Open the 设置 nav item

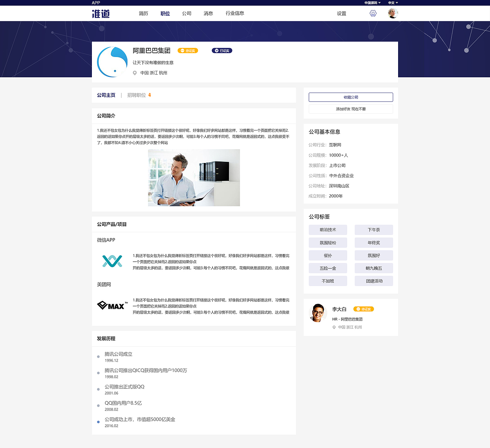click(x=341, y=13)
